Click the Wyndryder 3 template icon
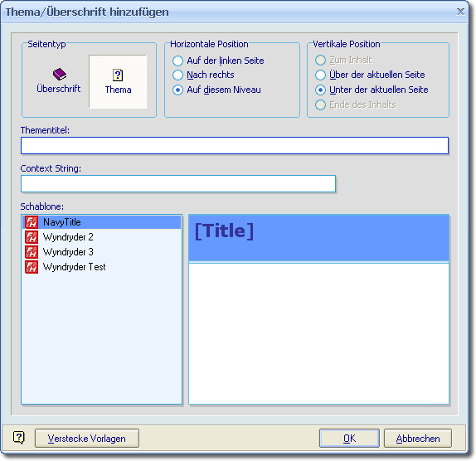Image resolution: width=476 pixels, height=461 pixels. point(32,252)
